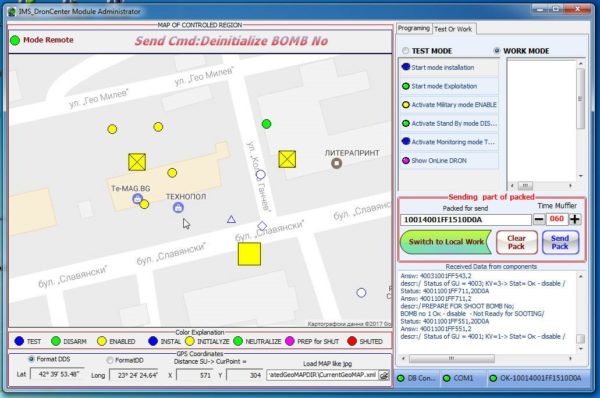Viewport: 600px width, 398px height.
Task: Activate Monitoring mode T...
Action: click(449, 142)
